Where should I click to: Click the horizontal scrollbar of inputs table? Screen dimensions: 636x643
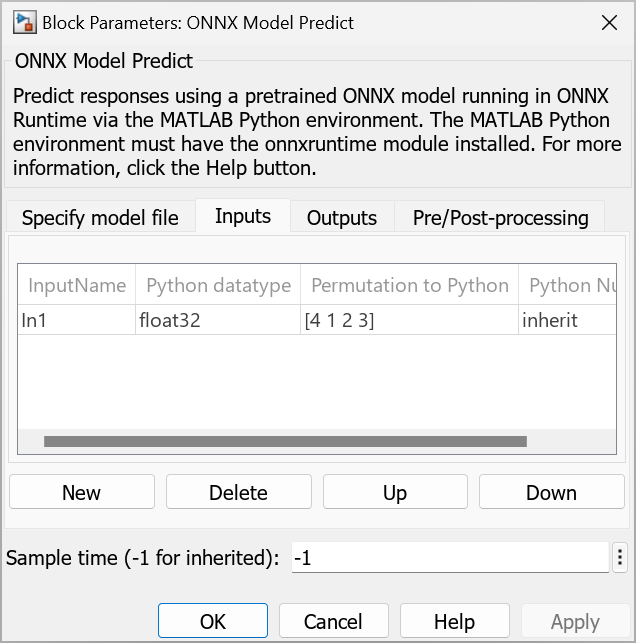point(285,440)
